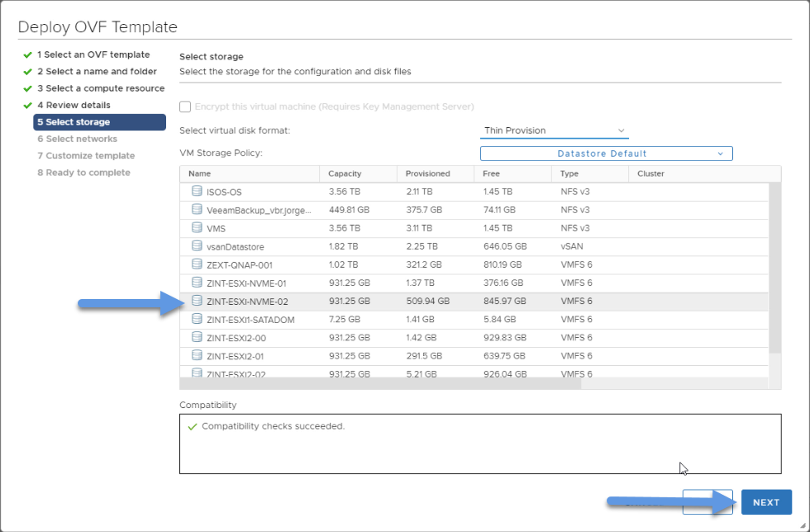The height and width of the screenshot is (532, 810).
Task: Open step 3 Select a compute resource
Action: 101,88
